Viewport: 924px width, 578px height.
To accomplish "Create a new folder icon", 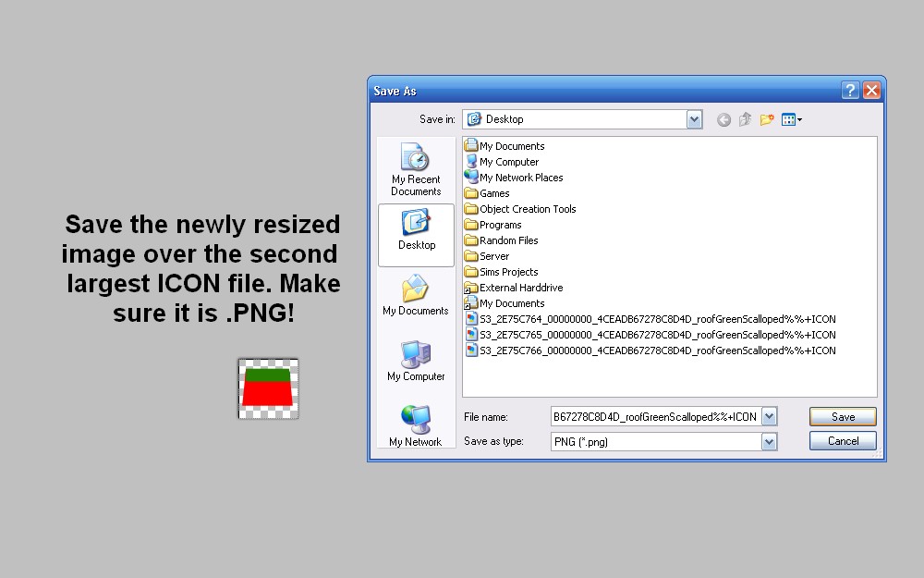I will (x=767, y=119).
